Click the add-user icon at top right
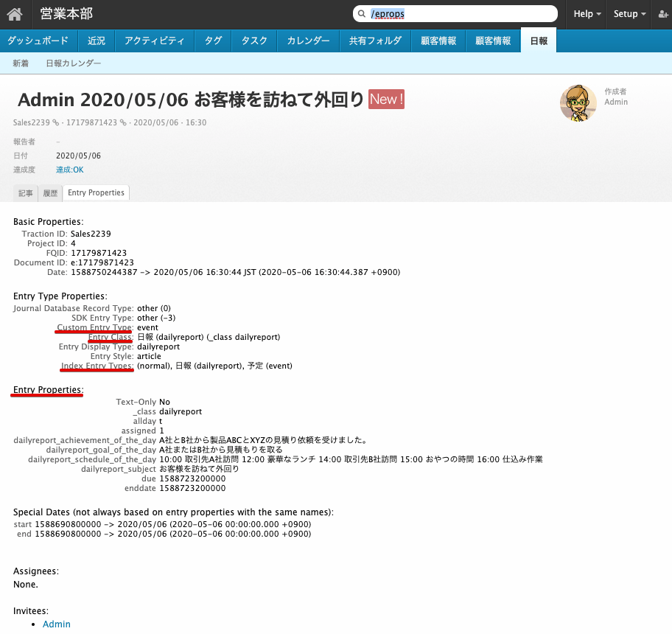The width and height of the screenshot is (672, 634). pyautogui.click(x=662, y=13)
